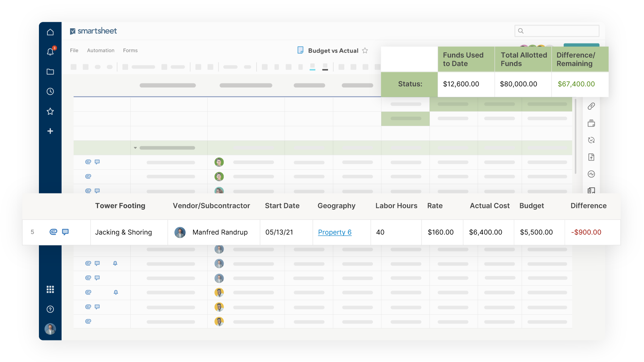Open notifications bell with red badge
Screen dimensions: 644x362
[x=50, y=52]
